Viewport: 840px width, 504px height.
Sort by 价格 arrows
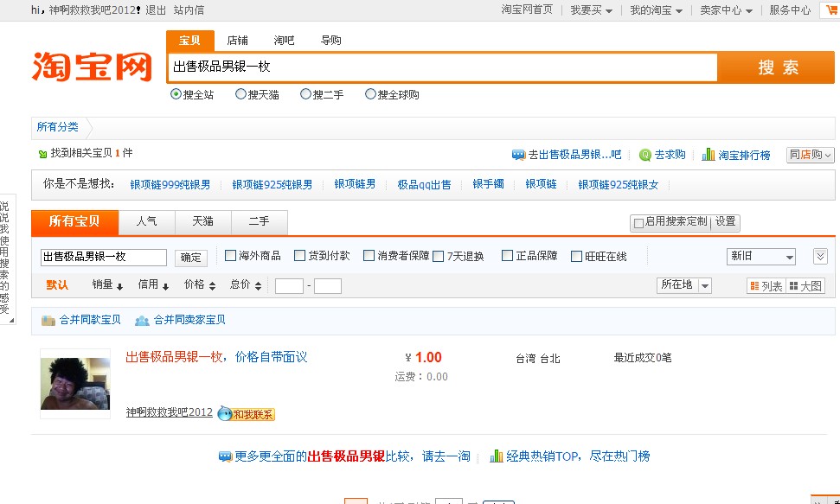click(x=212, y=286)
